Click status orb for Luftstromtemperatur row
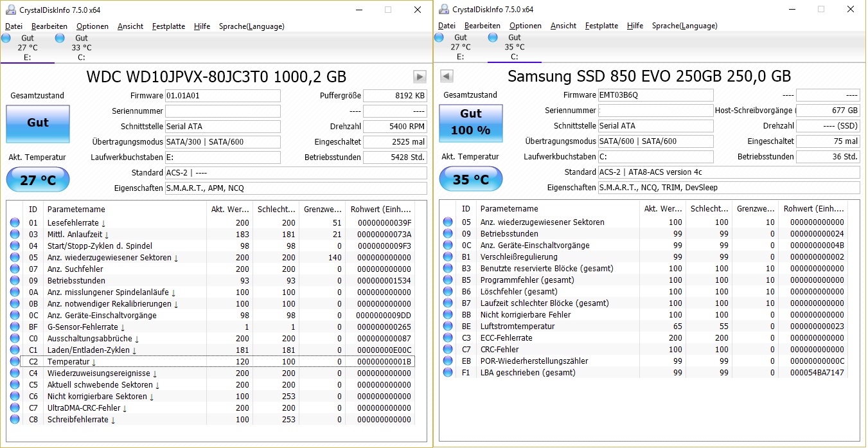 (448, 327)
